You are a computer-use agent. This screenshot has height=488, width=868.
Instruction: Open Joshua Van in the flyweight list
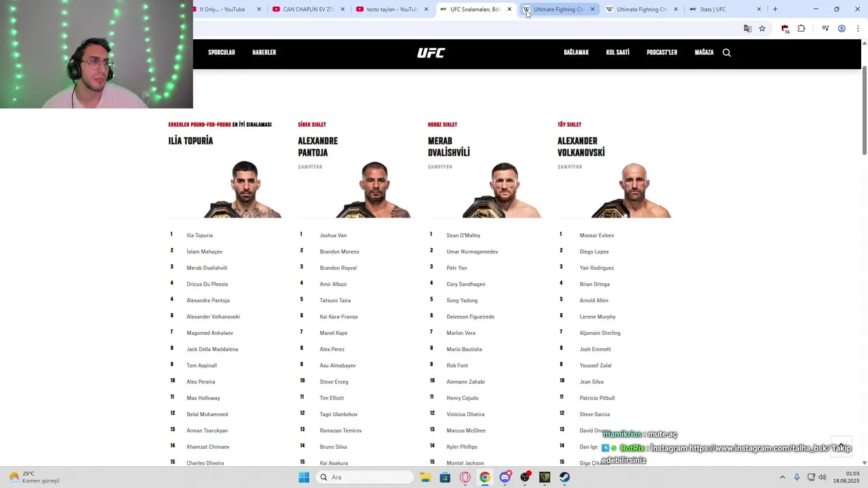point(333,235)
